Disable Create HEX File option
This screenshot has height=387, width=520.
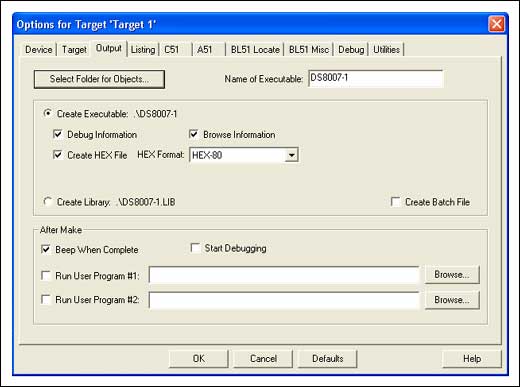(x=58, y=155)
